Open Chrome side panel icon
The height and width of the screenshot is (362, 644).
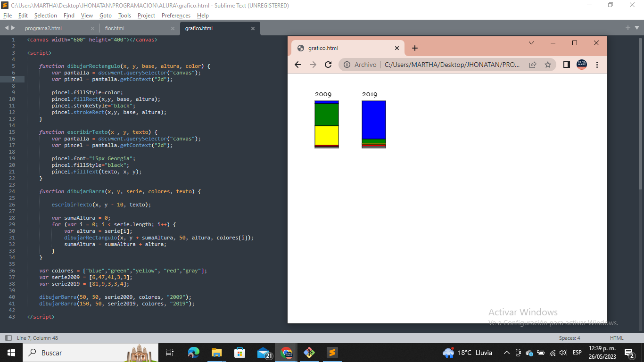point(567,65)
